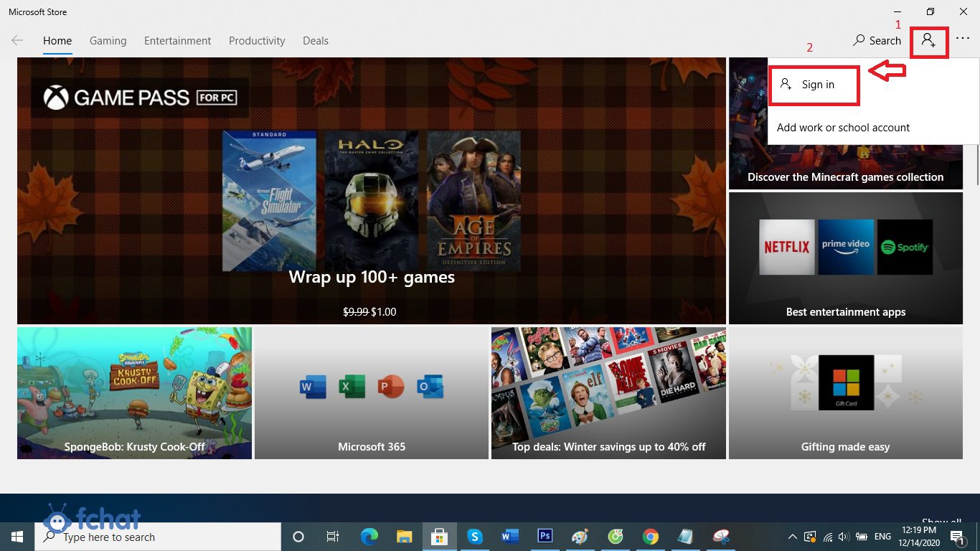The image size is (980, 551).
Task: Click the Spotify app icon
Action: click(x=905, y=247)
